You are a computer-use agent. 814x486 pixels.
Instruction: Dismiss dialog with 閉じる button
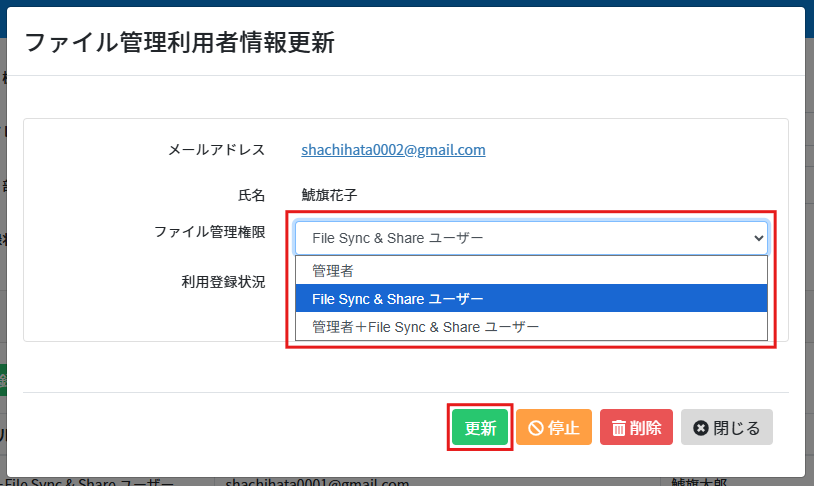point(727,428)
